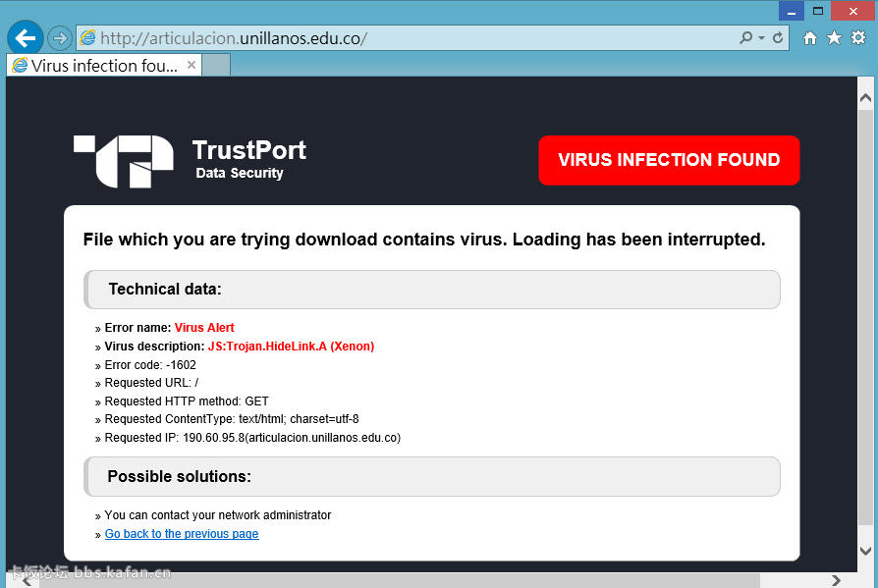Open the Tools gear menu
Image resolution: width=878 pixels, height=588 pixels.
857,38
